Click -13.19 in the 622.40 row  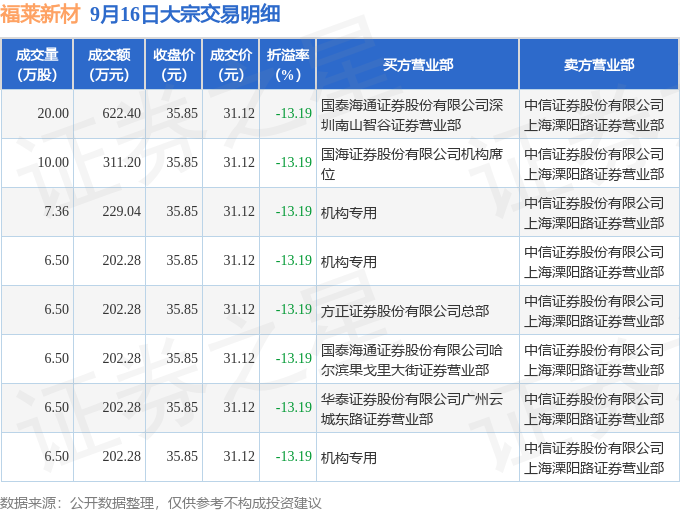click(294, 114)
